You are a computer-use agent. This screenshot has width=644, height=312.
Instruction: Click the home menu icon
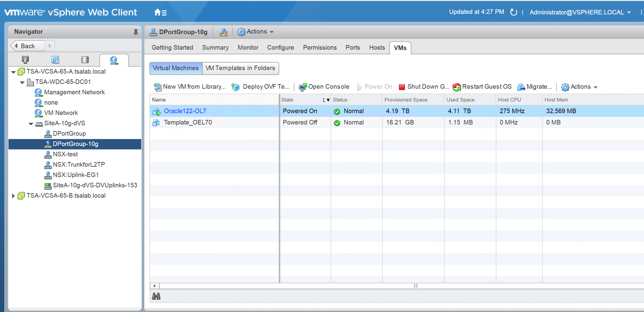tap(160, 12)
